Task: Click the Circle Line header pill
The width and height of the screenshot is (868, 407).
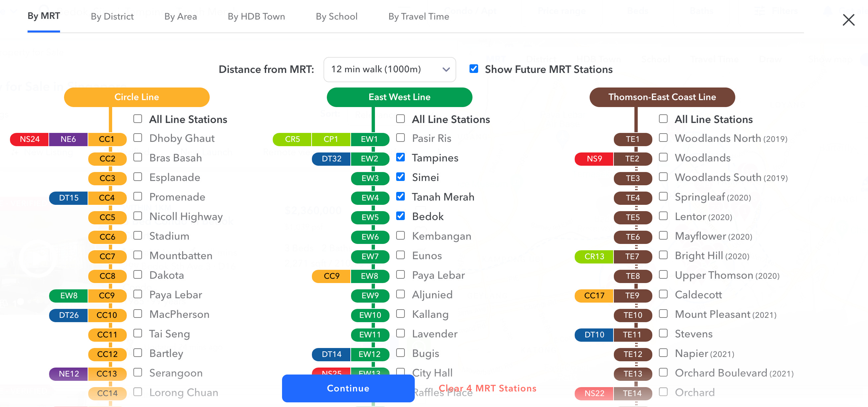Action: 136,97
